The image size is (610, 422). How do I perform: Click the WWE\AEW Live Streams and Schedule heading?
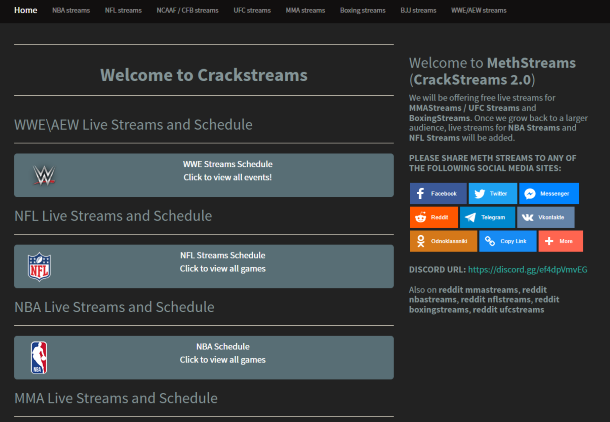pyautogui.click(x=133, y=125)
